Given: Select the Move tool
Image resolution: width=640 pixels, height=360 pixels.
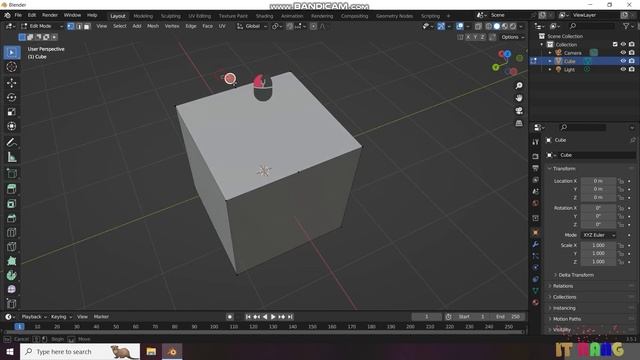Looking at the screenshot, I should [x=11, y=83].
